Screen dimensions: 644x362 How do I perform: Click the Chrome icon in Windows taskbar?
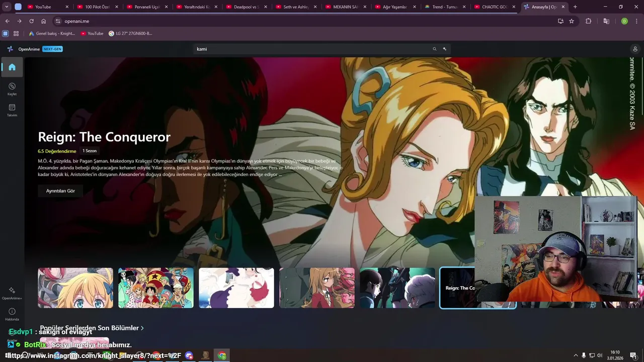pyautogui.click(x=222, y=355)
